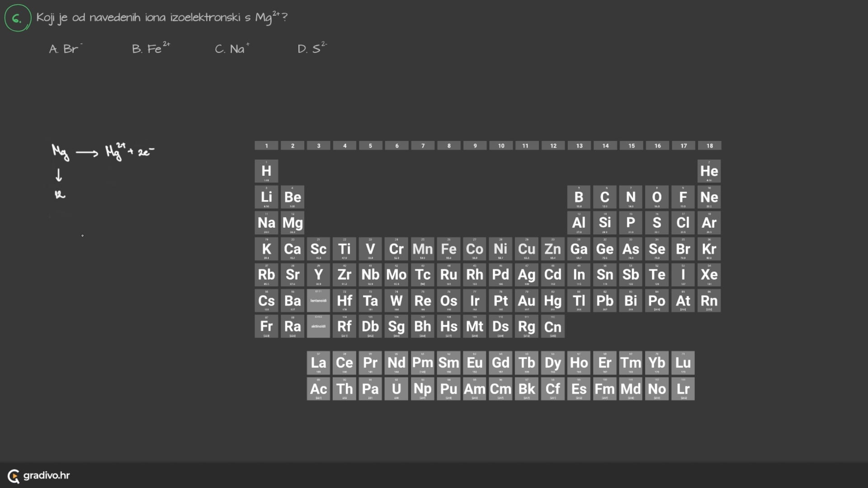Select the Ne element tile
This screenshot has height=488, width=868.
[709, 197]
